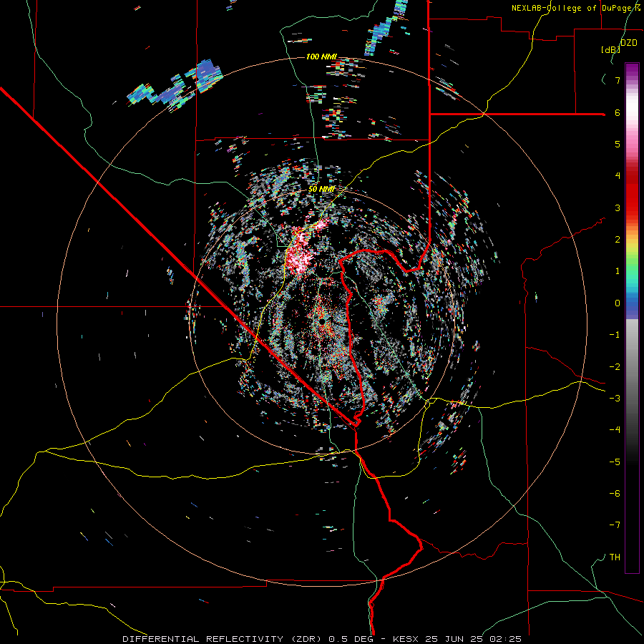Click the -7 value on color scale
The height and width of the screenshot is (644, 644).
[x=615, y=525]
